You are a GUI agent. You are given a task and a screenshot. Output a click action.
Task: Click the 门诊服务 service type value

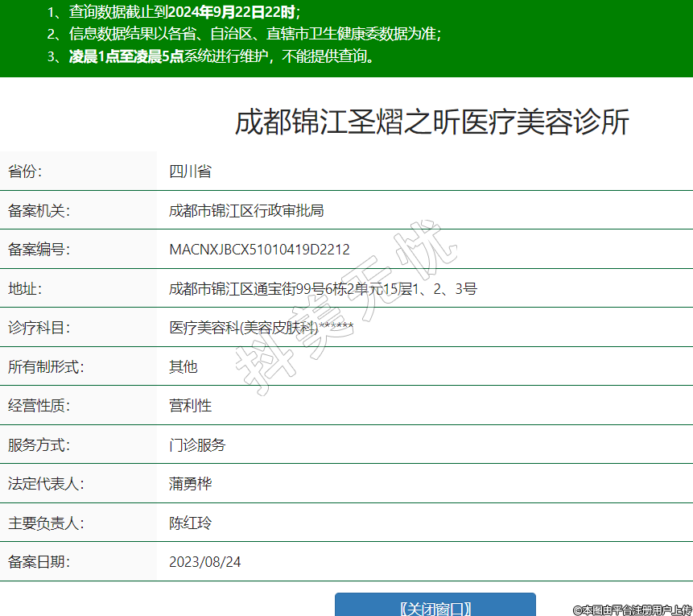pos(197,445)
